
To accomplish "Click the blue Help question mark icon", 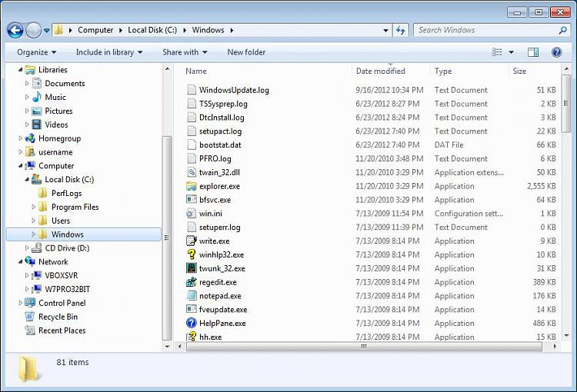I will click(556, 52).
